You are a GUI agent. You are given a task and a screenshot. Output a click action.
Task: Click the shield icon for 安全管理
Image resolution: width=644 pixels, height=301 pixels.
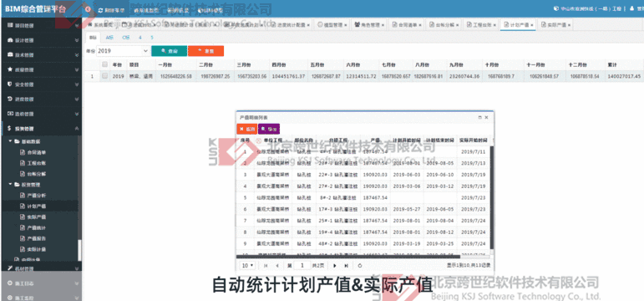[10, 84]
